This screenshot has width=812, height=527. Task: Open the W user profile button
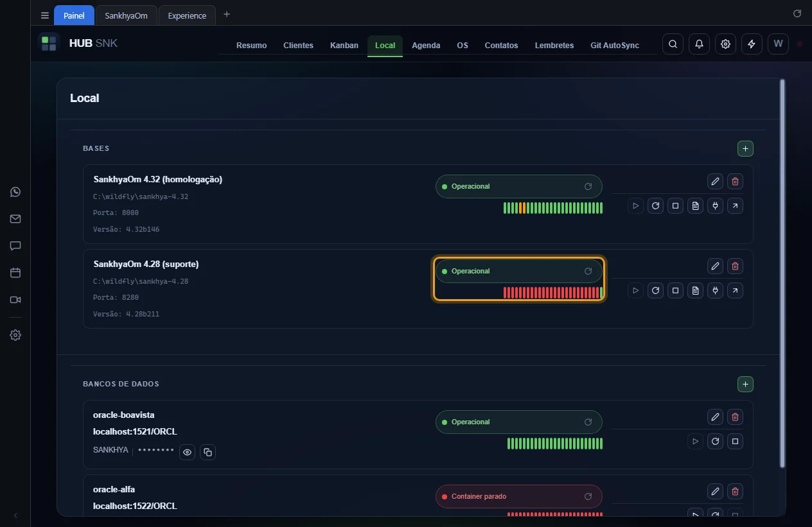[778, 44]
